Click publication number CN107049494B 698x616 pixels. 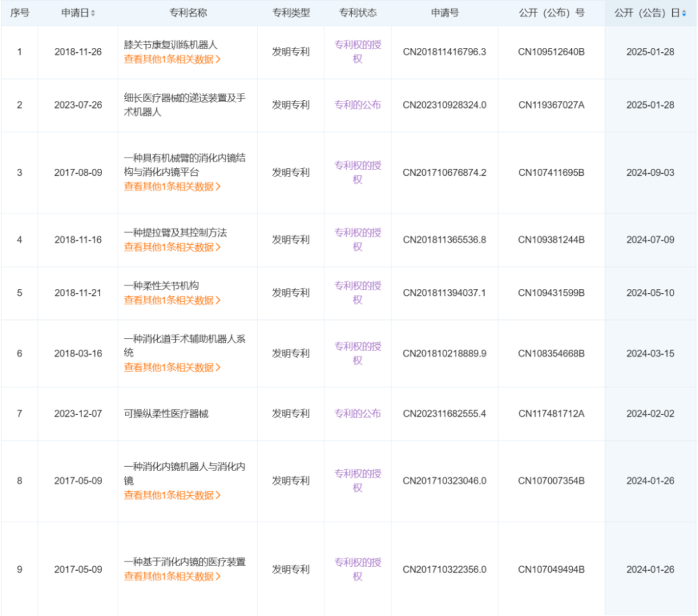551,569
